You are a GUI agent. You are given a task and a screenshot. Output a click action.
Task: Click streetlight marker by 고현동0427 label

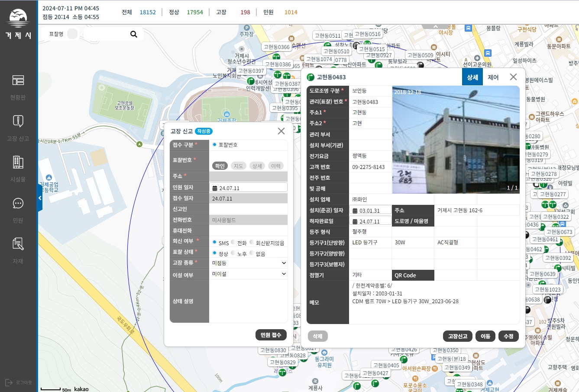tap(375, 383)
